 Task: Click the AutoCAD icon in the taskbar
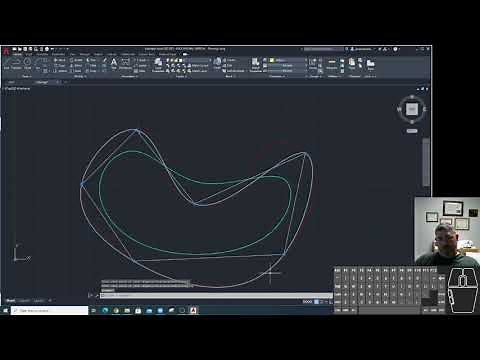(x=193, y=310)
